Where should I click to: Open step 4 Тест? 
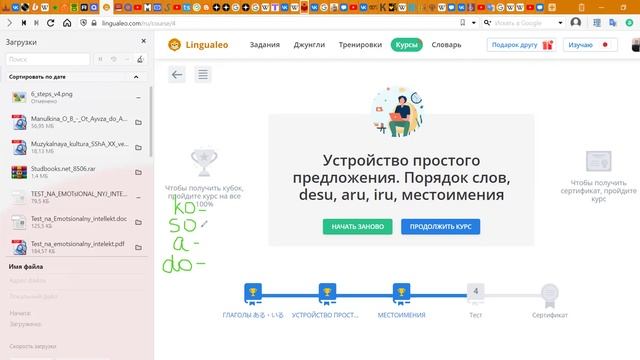(x=476, y=293)
